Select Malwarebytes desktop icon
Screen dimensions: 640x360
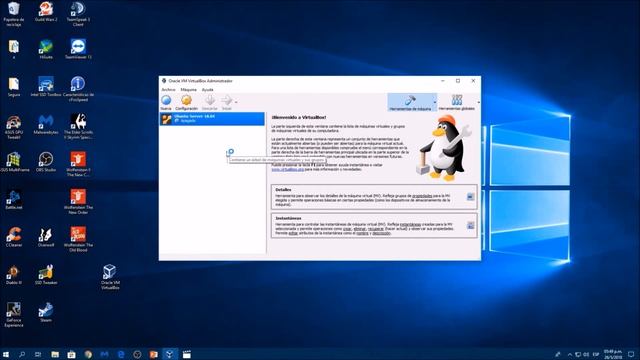[x=46, y=124]
